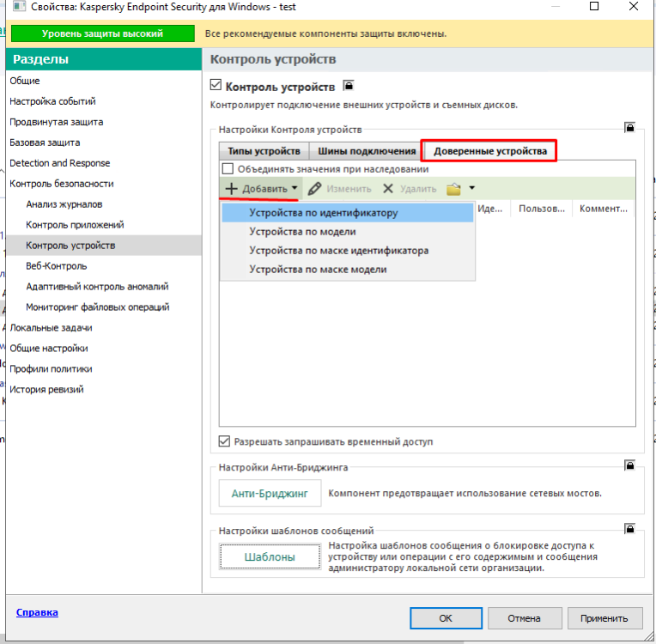Expand the arrow next to folder icon
656x644 pixels.
472,188
